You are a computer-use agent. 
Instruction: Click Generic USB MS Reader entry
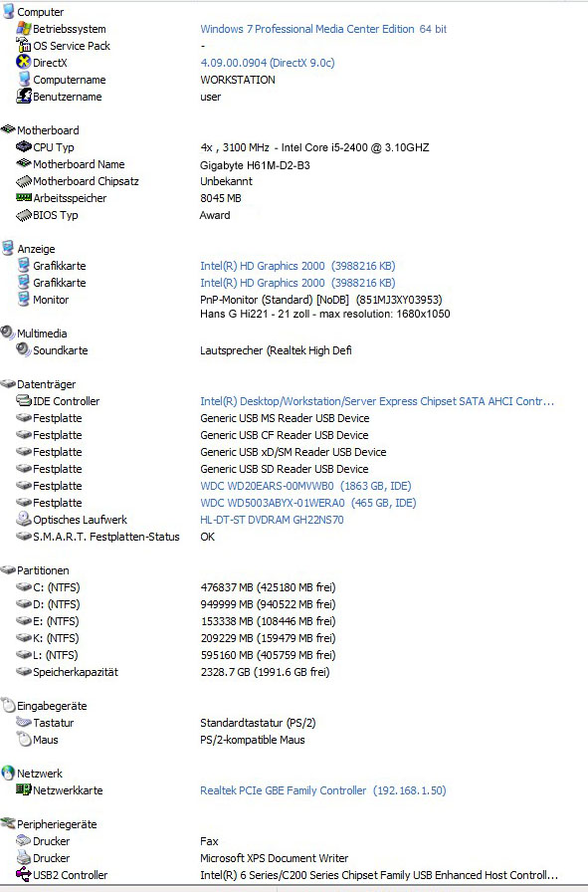point(285,418)
